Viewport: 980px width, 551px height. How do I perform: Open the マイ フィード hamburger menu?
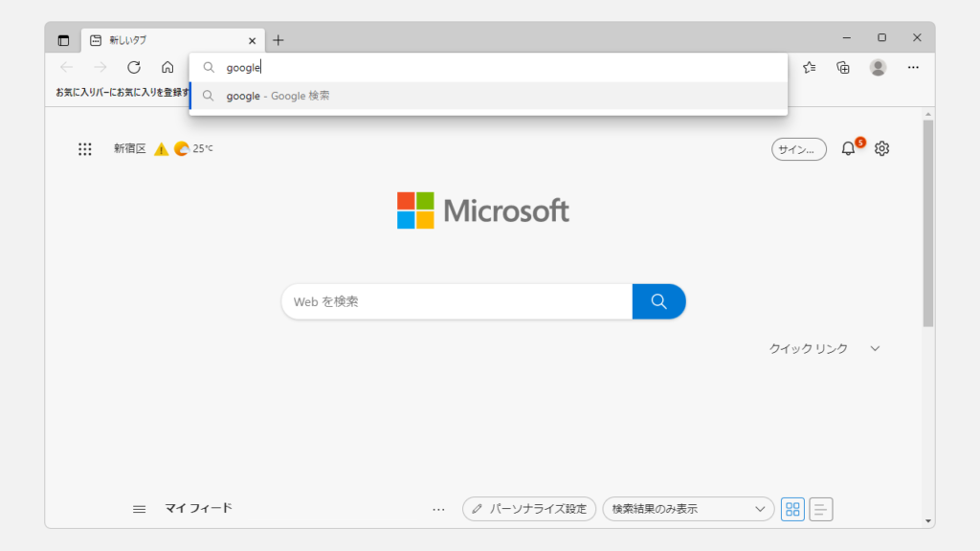point(139,509)
